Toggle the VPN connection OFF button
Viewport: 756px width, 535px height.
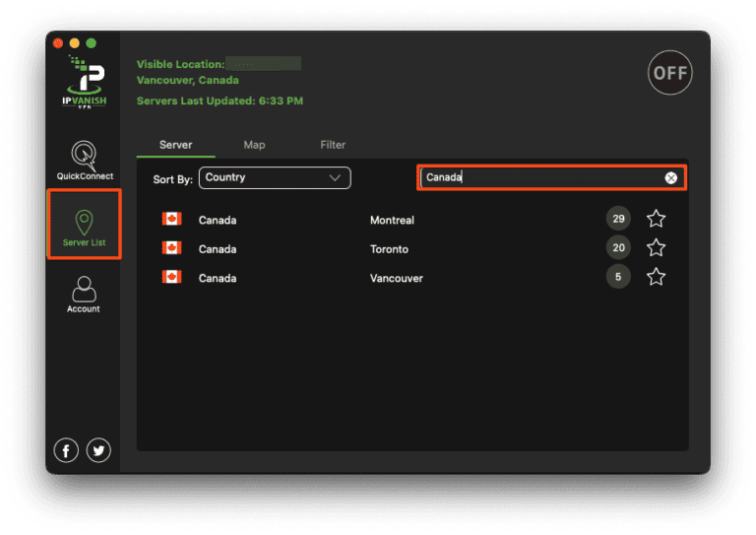pyautogui.click(x=669, y=74)
